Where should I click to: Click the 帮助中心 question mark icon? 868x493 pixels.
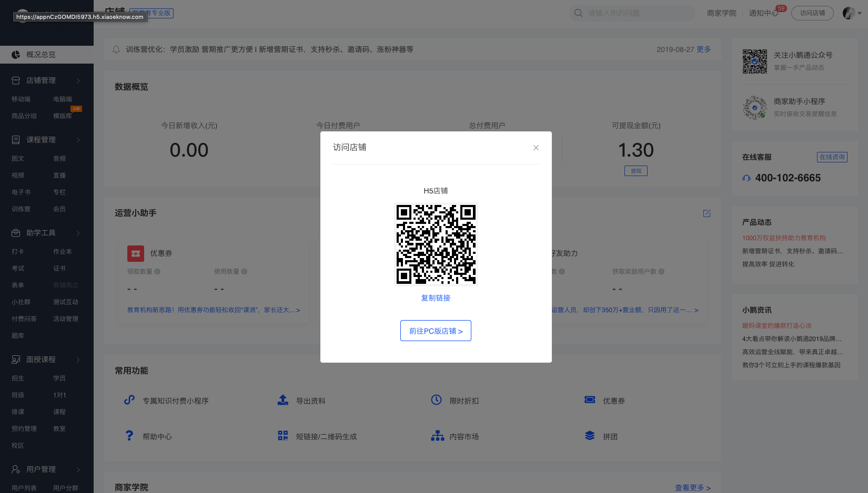(x=129, y=436)
